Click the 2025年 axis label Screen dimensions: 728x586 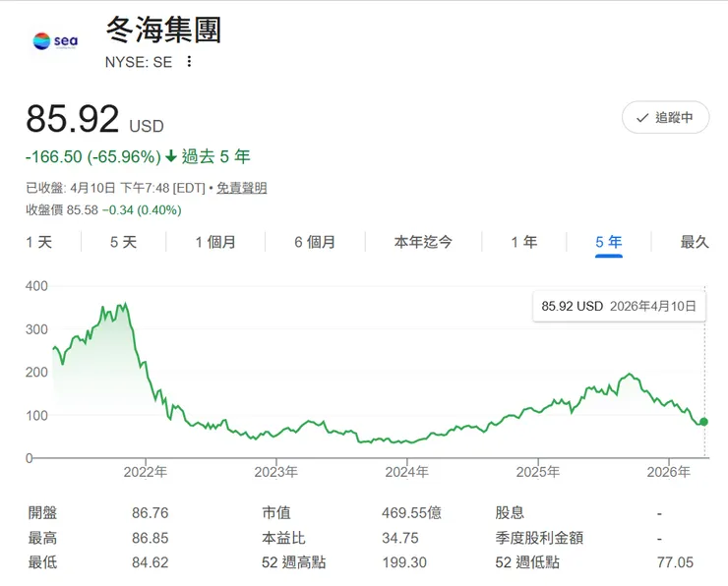pyautogui.click(x=538, y=472)
